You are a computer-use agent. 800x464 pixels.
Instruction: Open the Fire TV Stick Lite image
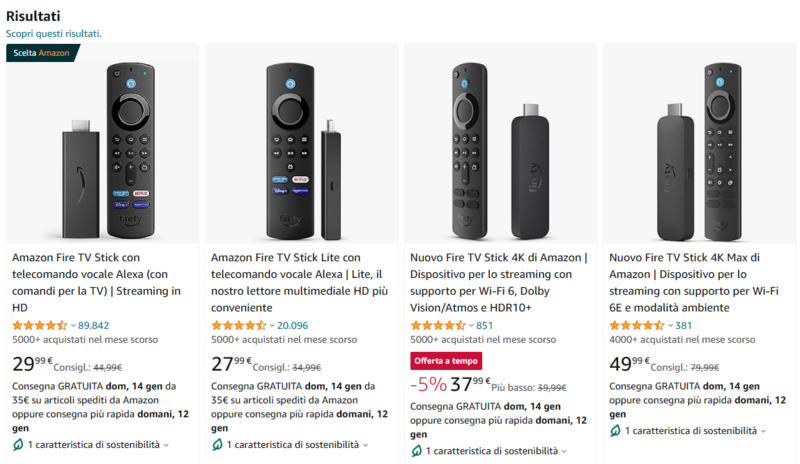[301, 143]
